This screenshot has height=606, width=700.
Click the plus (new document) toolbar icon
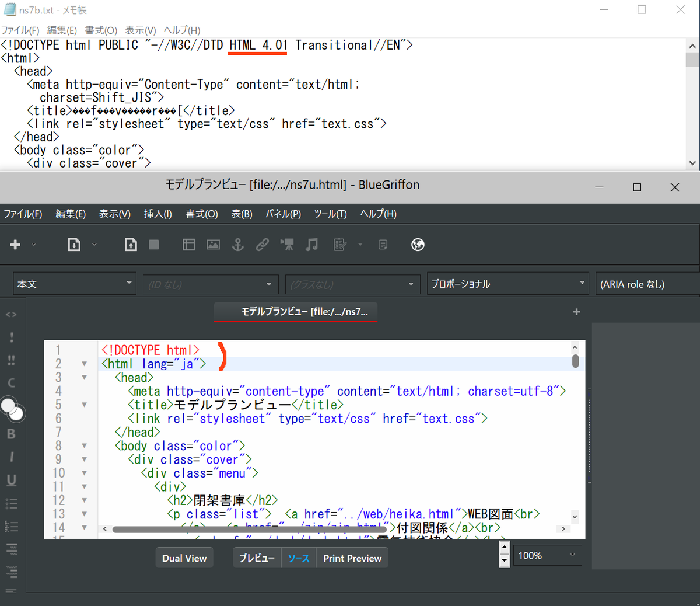coord(16,245)
